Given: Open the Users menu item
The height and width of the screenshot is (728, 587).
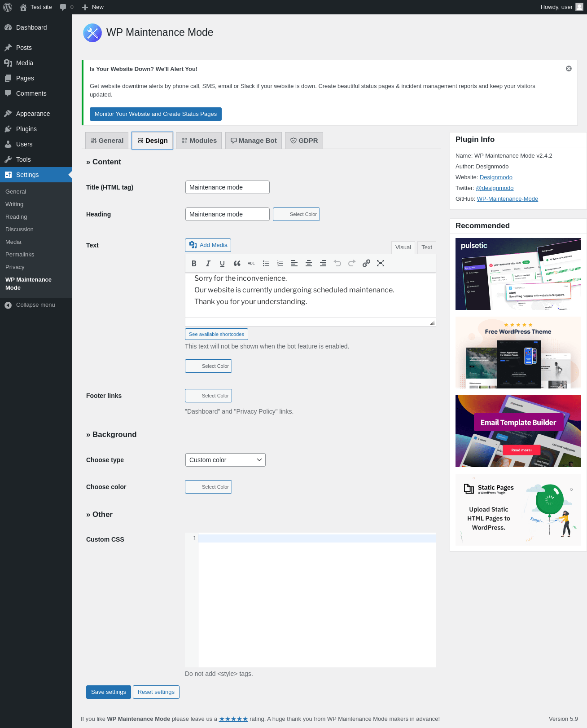Looking at the screenshot, I should pos(36,144).
